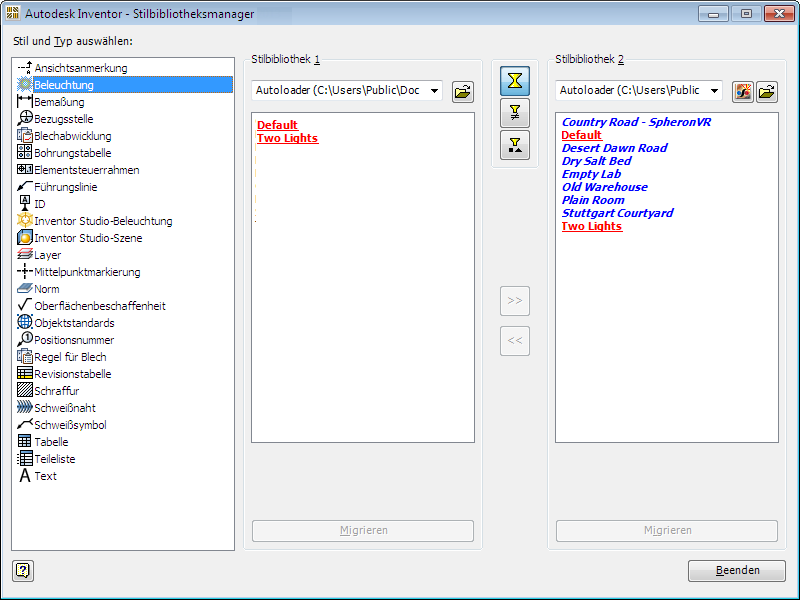
Task: Browse for folder in Stilbibliothek 2
Action: pyautogui.click(x=767, y=92)
